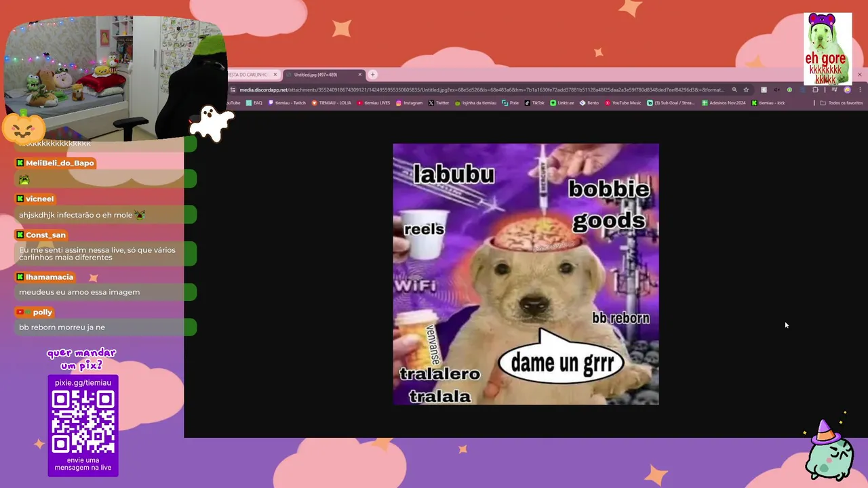The height and width of the screenshot is (488, 868).
Task: Open the lojinha da tiemiau bookmark
Action: 475,103
